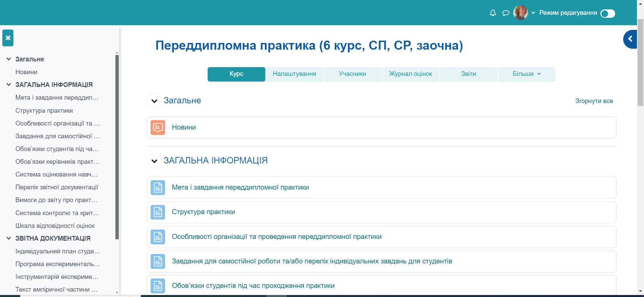This screenshot has height=297, width=644.
Task: Open the Звіти tab
Action: tap(469, 74)
